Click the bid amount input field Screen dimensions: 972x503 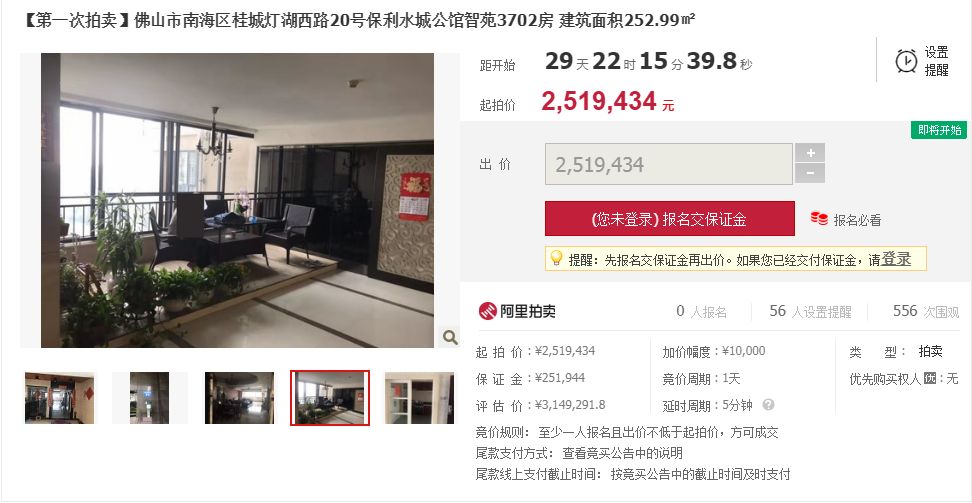pyautogui.click(x=669, y=164)
